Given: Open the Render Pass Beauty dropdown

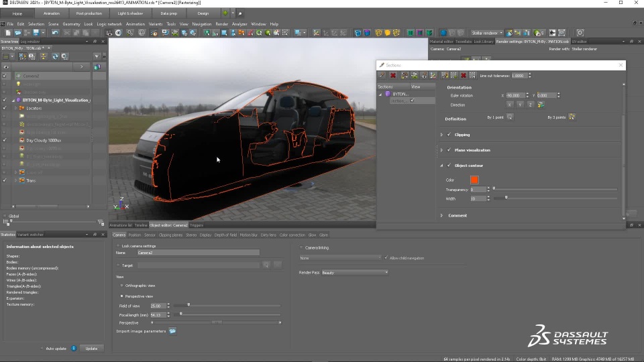Looking at the screenshot, I should point(354,273).
